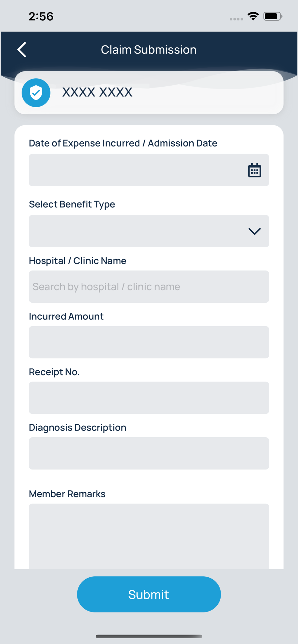Focus the Member Remarks text area
Image resolution: width=298 pixels, height=644 pixels.
point(149,536)
